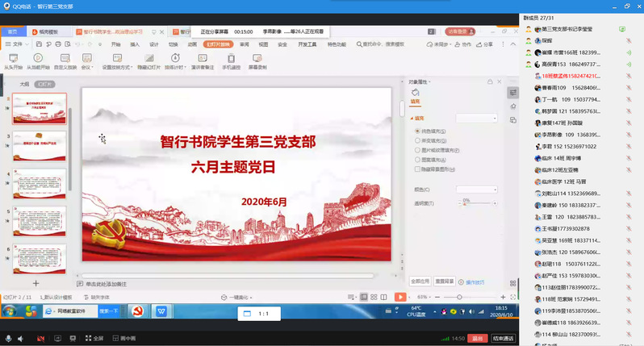Select 纯色填充 solid fill radio button
Screen dimensions: 644x346
coord(416,131)
